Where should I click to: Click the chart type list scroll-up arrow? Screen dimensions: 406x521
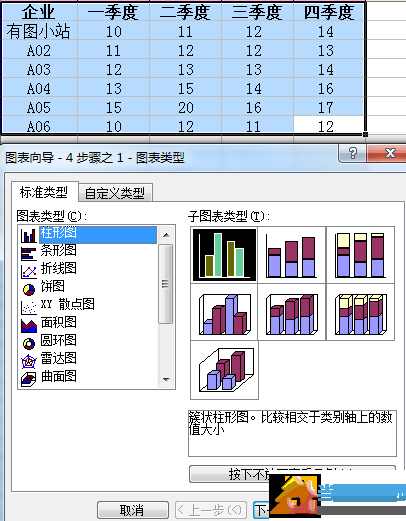[166, 235]
